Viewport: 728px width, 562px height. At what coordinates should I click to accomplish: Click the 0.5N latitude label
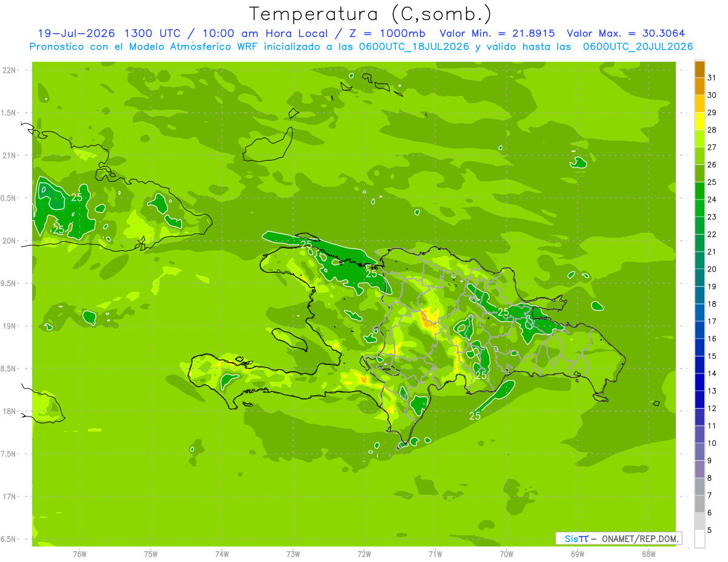(x=8, y=198)
